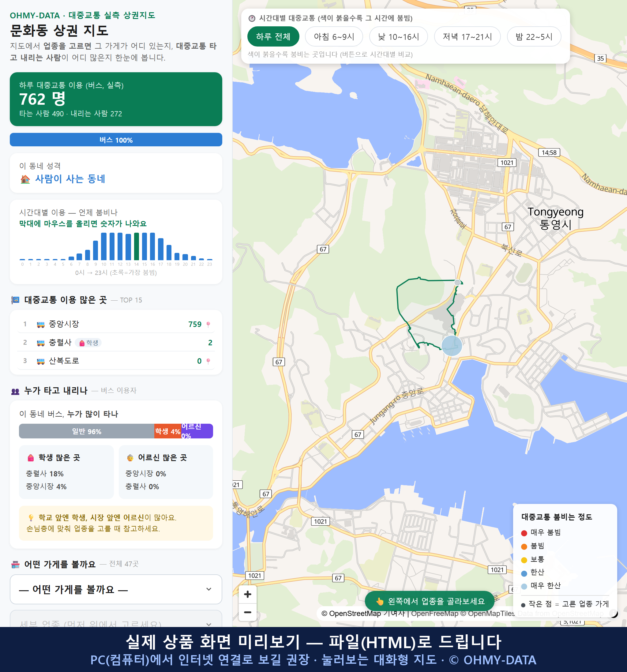This screenshot has height=672, width=627.
Task: Click the 학생 많은 곳 card
Action: click(66, 472)
